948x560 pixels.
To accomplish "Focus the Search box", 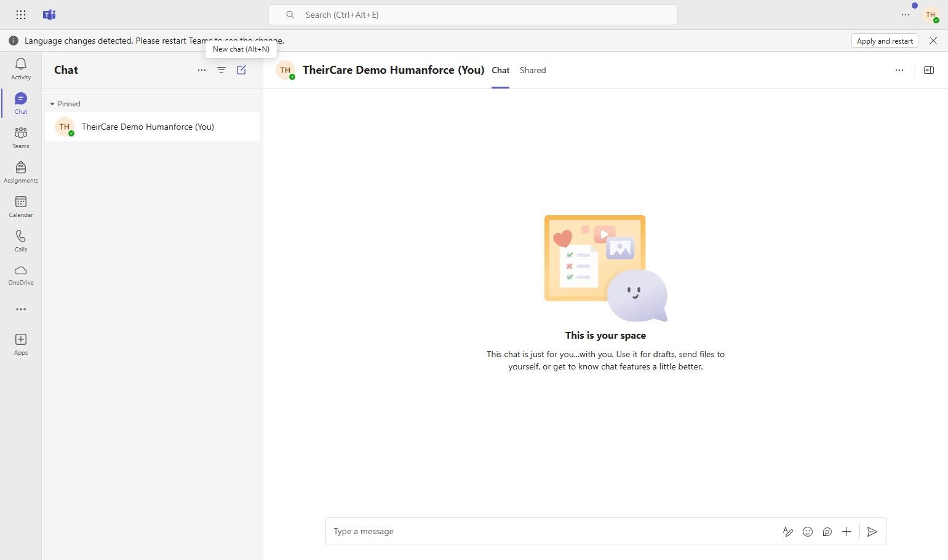I will (473, 15).
